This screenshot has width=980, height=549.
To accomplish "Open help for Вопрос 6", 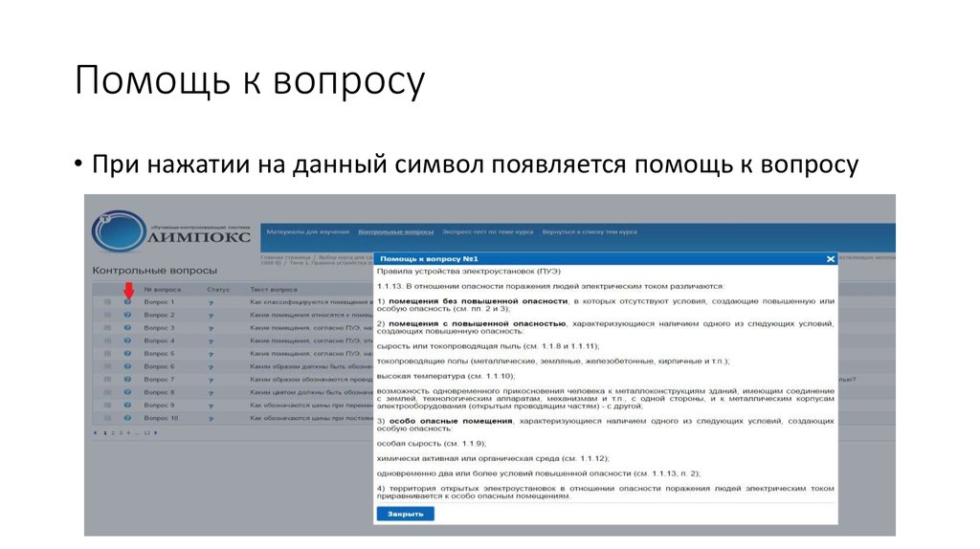I will (127, 366).
